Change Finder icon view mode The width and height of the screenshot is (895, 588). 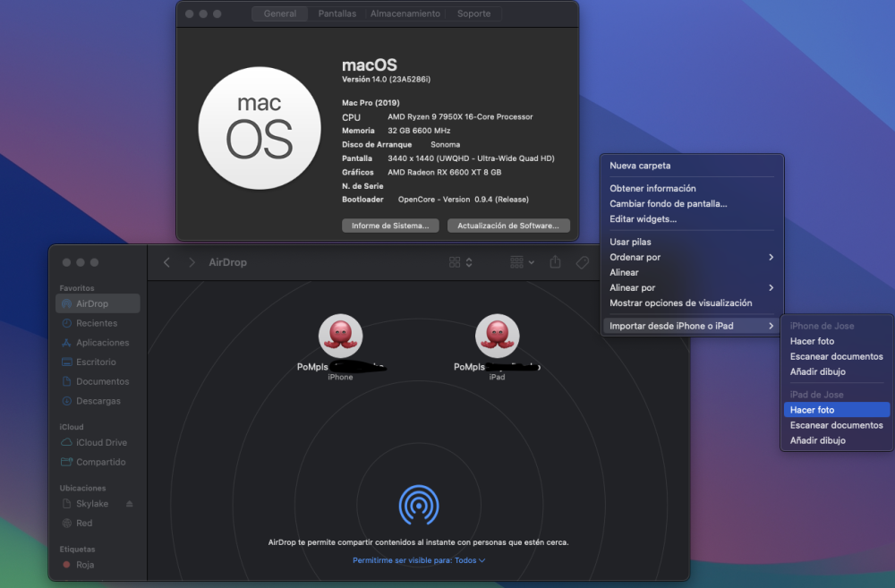(461, 262)
